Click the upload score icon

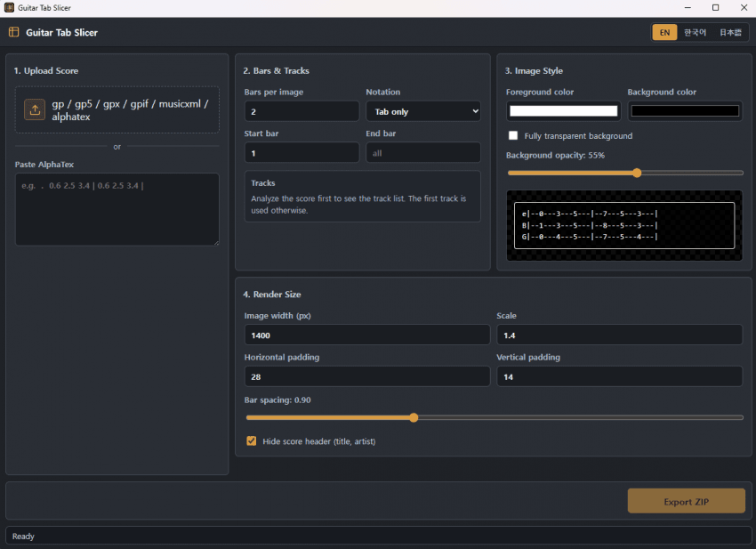(x=35, y=110)
